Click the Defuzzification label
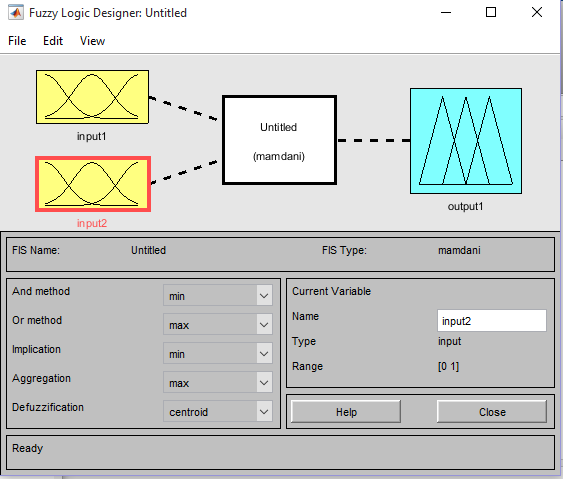The width and height of the screenshot is (563, 479). pyautogui.click(x=48, y=407)
